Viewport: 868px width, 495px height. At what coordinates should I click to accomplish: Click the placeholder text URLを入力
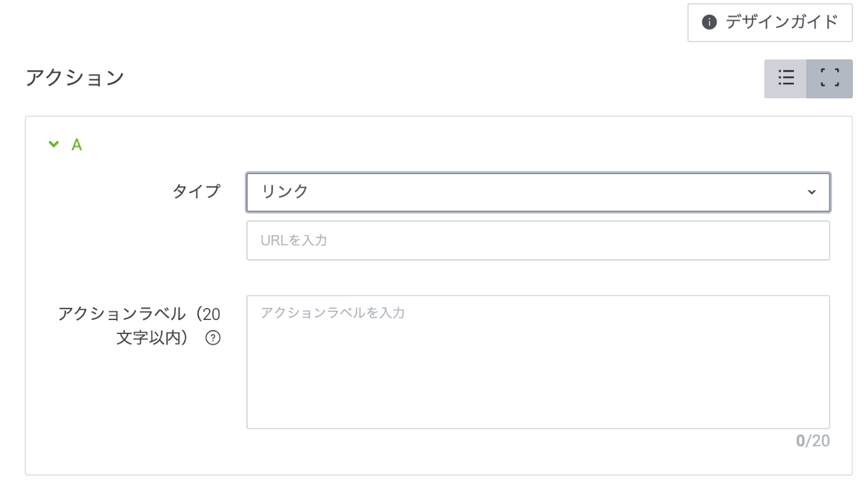294,240
